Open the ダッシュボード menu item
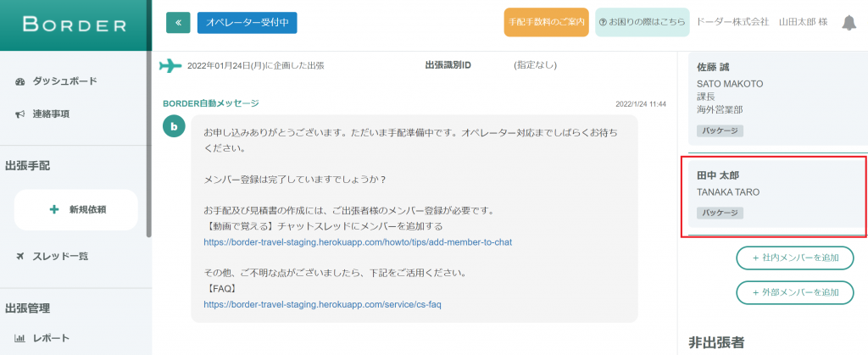Viewport: 868px width, 355px height. coord(64,81)
